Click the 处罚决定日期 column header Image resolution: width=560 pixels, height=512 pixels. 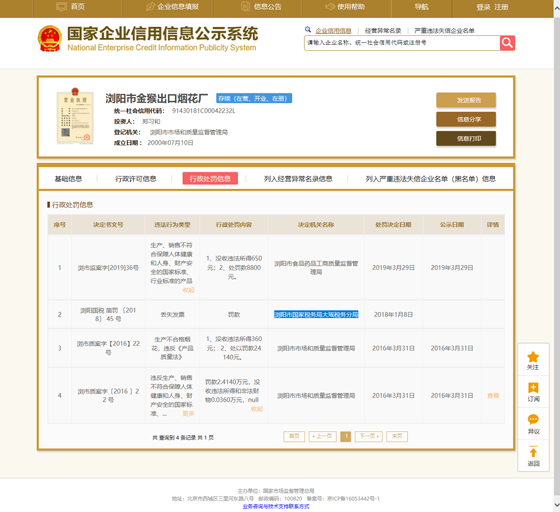point(393,225)
